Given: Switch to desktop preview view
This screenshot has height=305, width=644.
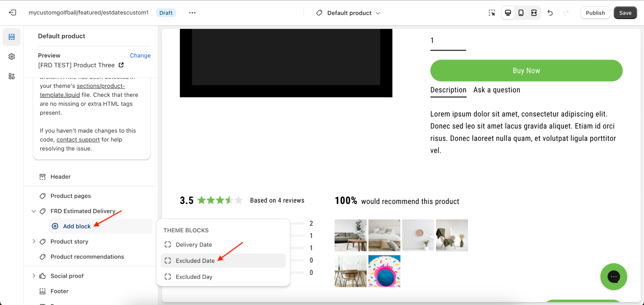Looking at the screenshot, I should (x=508, y=13).
